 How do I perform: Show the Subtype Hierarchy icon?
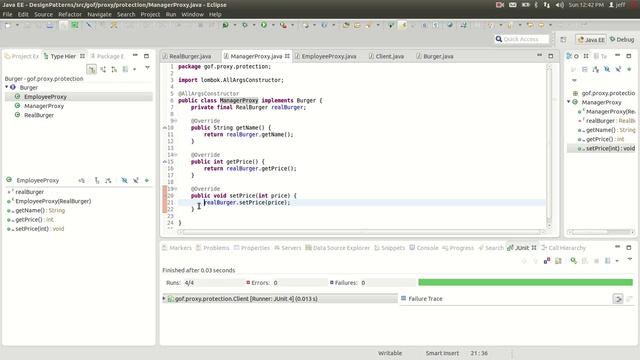pos(114,69)
